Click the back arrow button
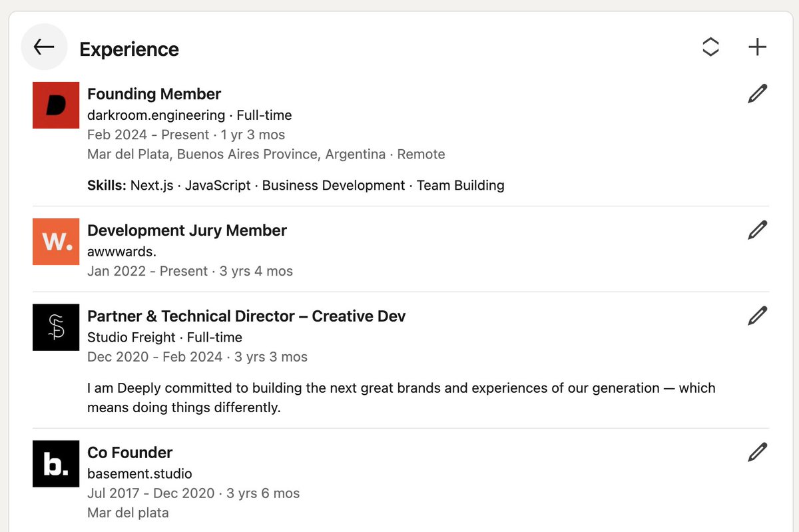The image size is (799, 532). click(x=44, y=47)
